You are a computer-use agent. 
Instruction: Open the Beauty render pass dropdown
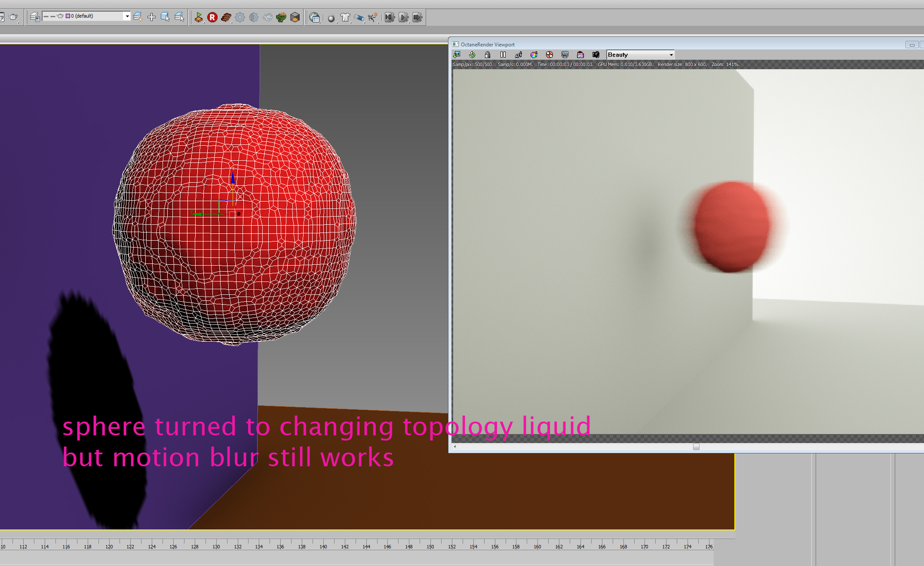[x=640, y=55]
